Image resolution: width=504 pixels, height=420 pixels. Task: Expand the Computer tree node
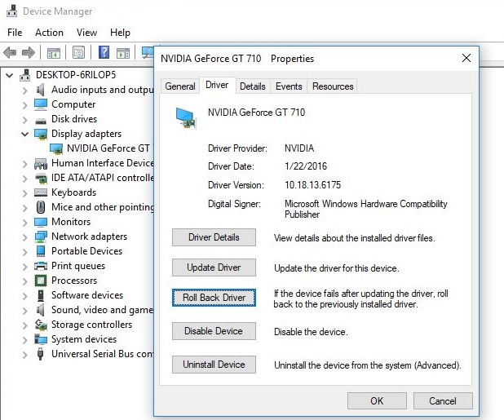(x=25, y=104)
